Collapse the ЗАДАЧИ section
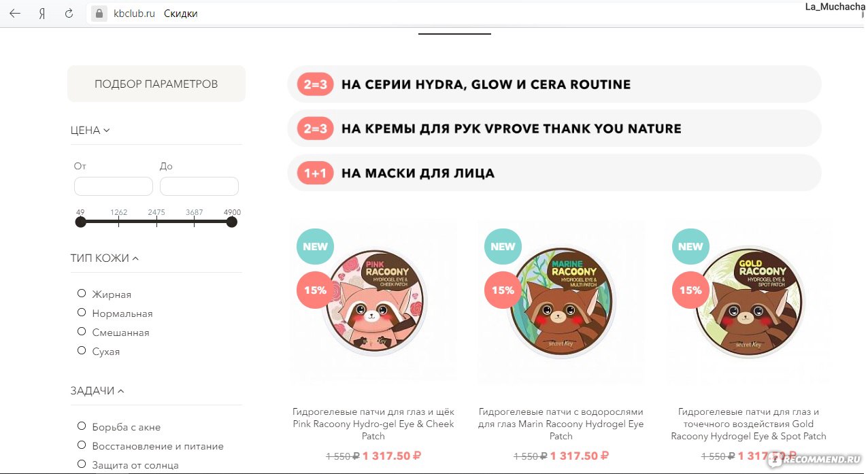This screenshot has height=474, width=868. pyautogui.click(x=120, y=390)
